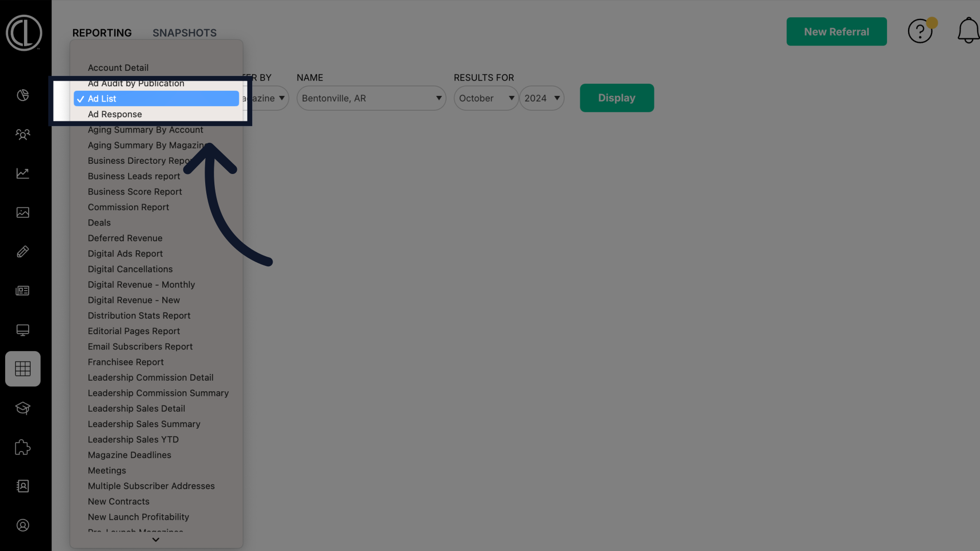Image resolution: width=980 pixels, height=551 pixels.
Task: Switch to the Reporting tab
Action: [x=102, y=33]
